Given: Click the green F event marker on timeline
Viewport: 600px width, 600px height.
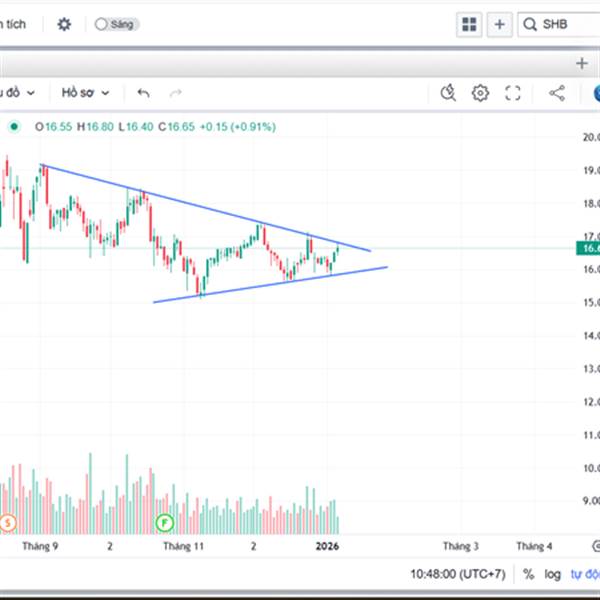Looking at the screenshot, I should pyautogui.click(x=166, y=522).
